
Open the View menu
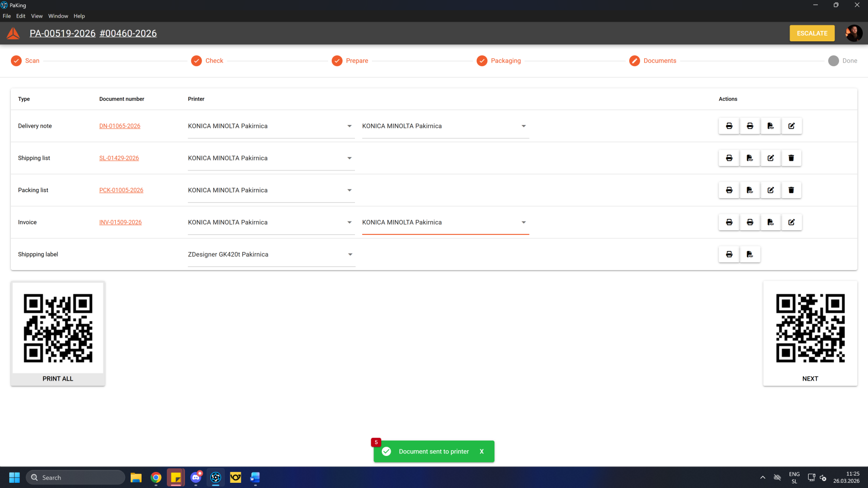tap(37, 16)
